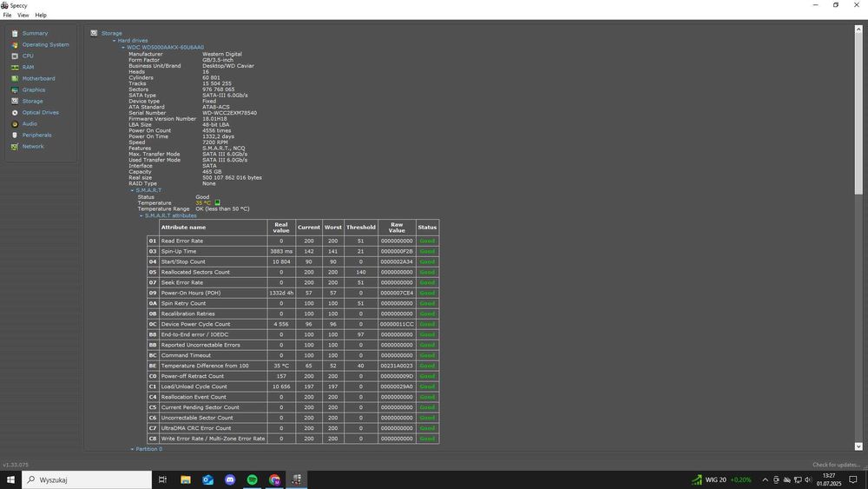Open the Optical Drives section icon
Screen dimensions: 868x489
pos(15,112)
